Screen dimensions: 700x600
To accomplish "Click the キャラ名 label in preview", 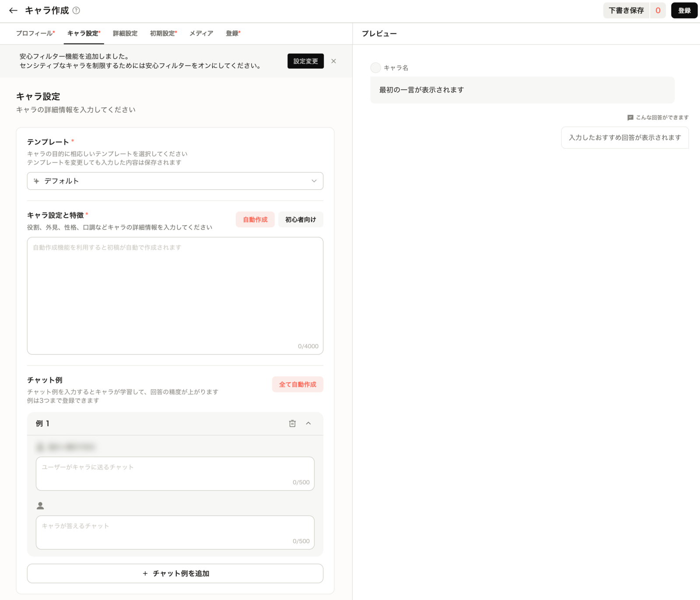I will click(396, 68).
